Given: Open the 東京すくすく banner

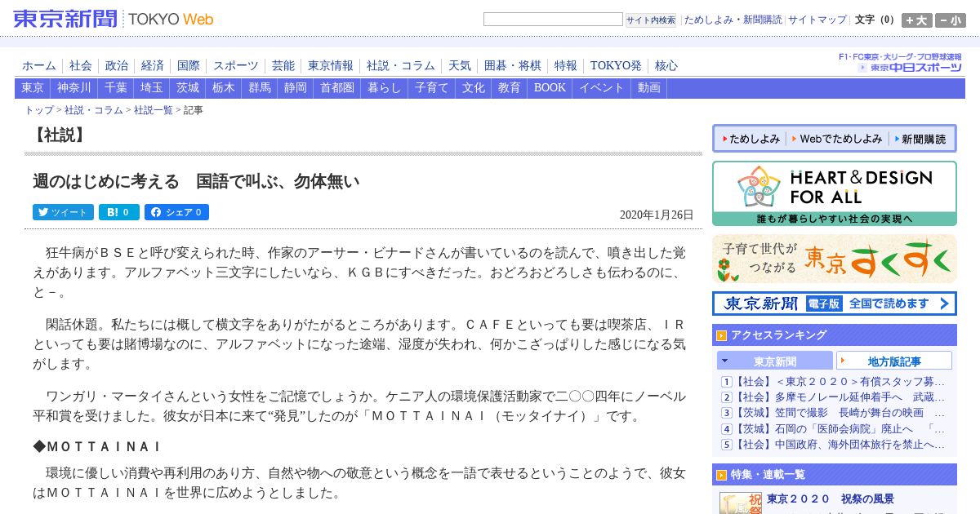Looking at the screenshot, I should click(x=835, y=259).
